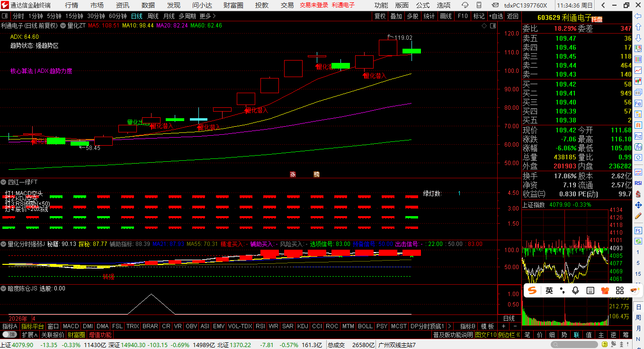644x349 pixels.
Task: Collapse the side panel via 侧边栏《
Action: 510,334
